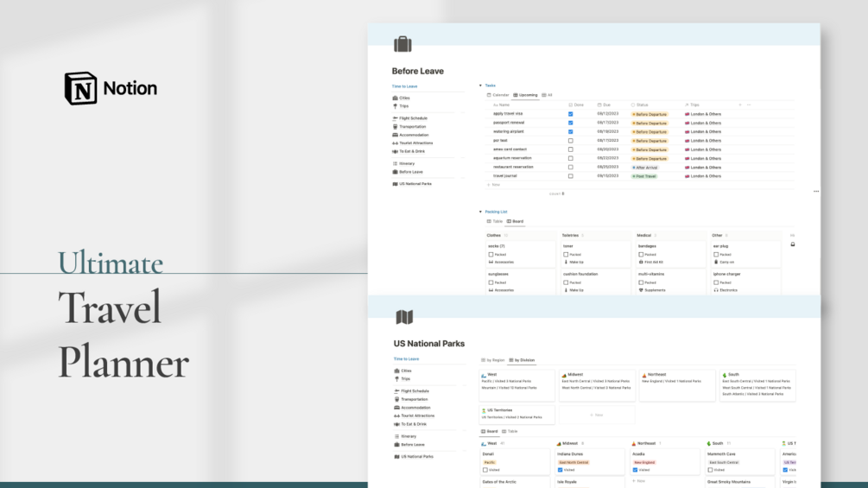Check Done for amex card contact
The height and width of the screenshot is (488, 868).
pyautogui.click(x=570, y=149)
